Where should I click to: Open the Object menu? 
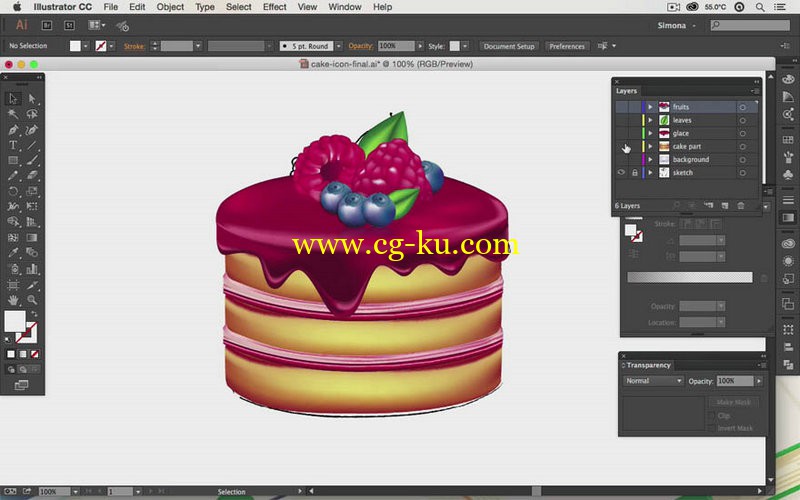pos(170,7)
